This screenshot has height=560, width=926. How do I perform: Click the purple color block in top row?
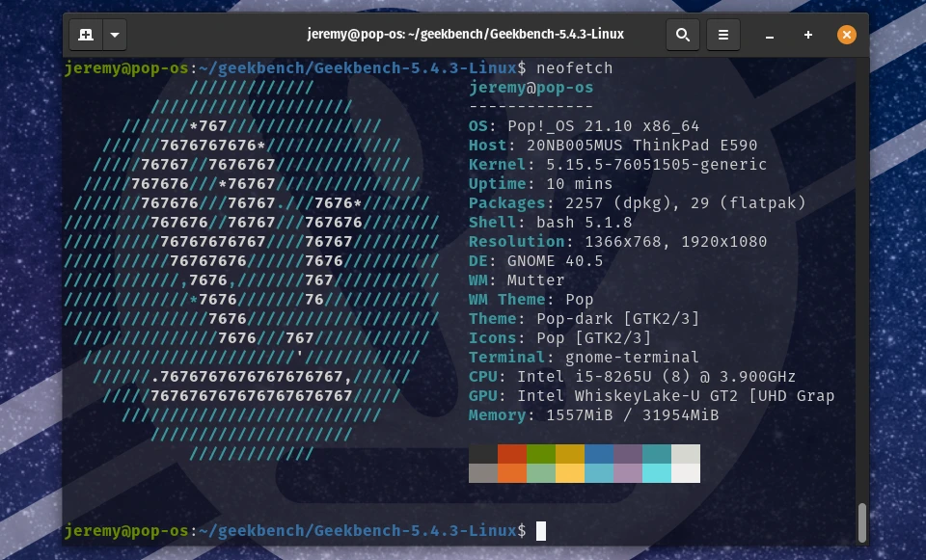pyautogui.click(x=628, y=454)
